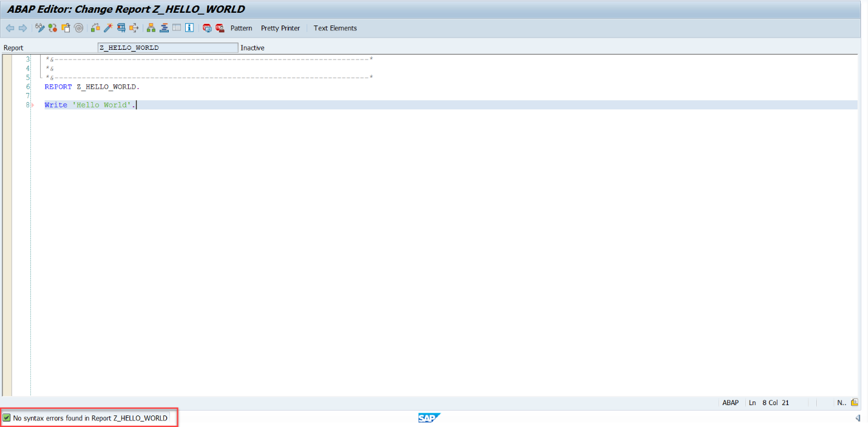Click the 'No syntax errors found' status message
Viewport: 868px width, 427px height.
pyautogui.click(x=85, y=418)
